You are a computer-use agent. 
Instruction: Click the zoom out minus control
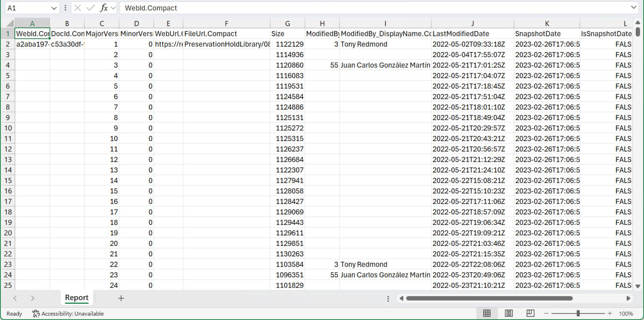point(546,313)
